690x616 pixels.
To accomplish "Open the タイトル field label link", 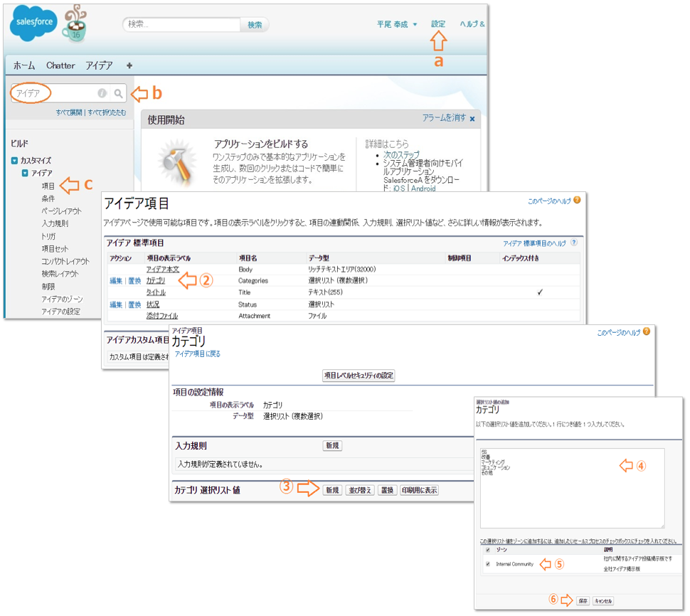I will point(155,292).
